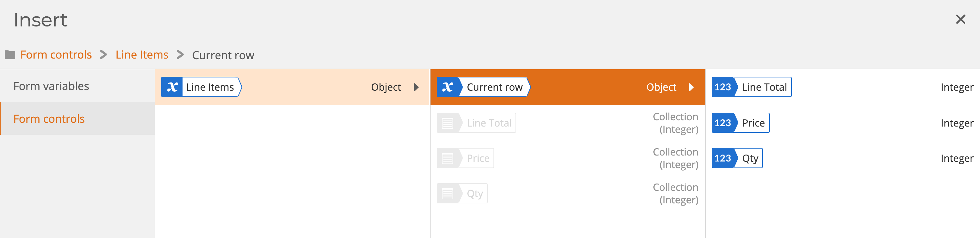This screenshot has height=238, width=980.
Task: Click the greyed Qty collection icon
Action: point(448,193)
